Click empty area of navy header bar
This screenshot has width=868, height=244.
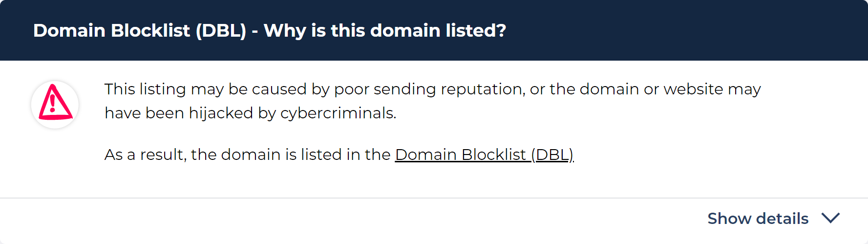pyautogui.click(x=684, y=30)
